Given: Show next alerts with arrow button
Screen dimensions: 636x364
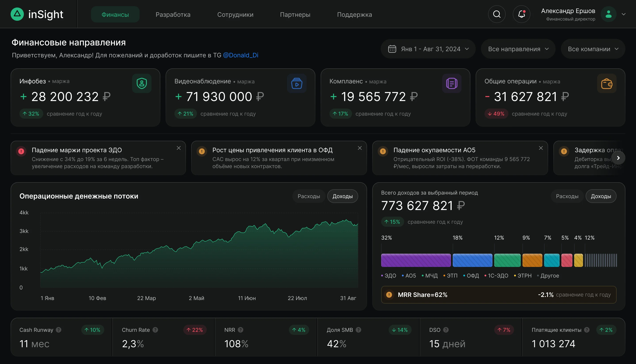Looking at the screenshot, I should [x=618, y=158].
